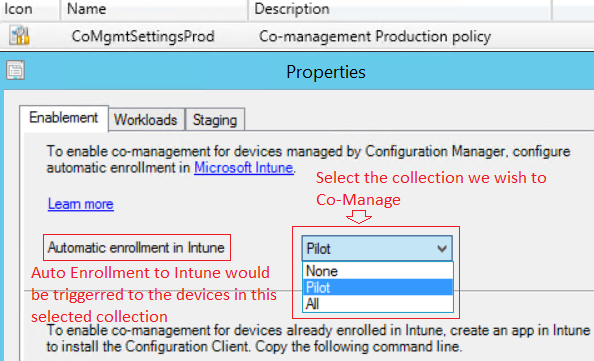Switch to the Enablement tab
The image size is (594, 361).
point(64,118)
